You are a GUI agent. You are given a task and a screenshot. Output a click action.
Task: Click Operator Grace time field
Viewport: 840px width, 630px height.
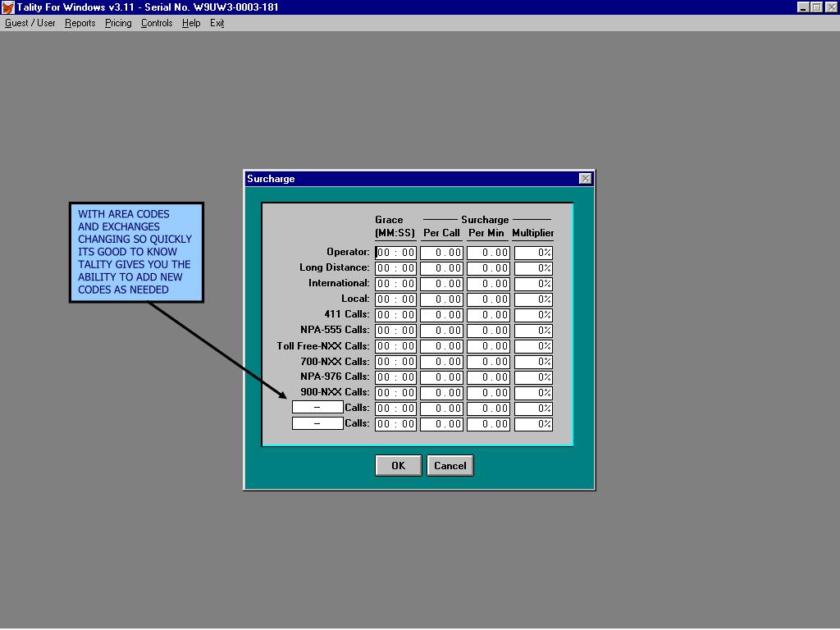pos(396,253)
